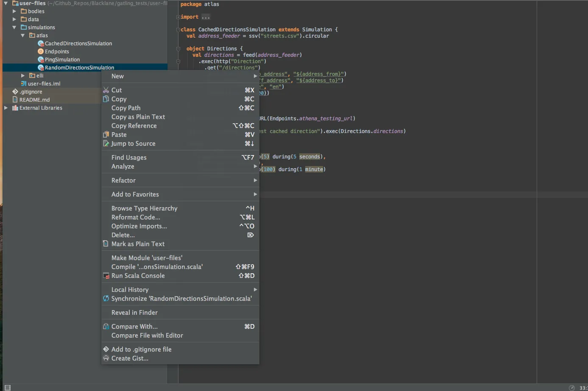Screen dimensions: 588x391
Task: Click the Run Scala Console icon
Action: point(106,276)
